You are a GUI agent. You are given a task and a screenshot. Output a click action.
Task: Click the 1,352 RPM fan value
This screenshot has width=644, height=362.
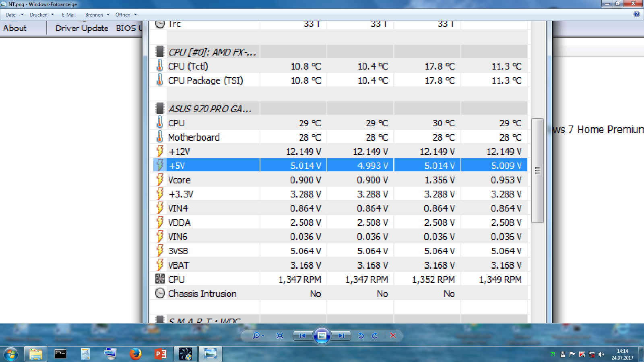433,279
